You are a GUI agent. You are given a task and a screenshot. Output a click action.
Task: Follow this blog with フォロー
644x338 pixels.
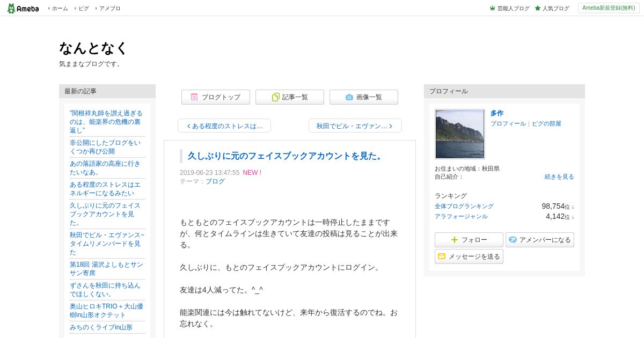click(469, 240)
